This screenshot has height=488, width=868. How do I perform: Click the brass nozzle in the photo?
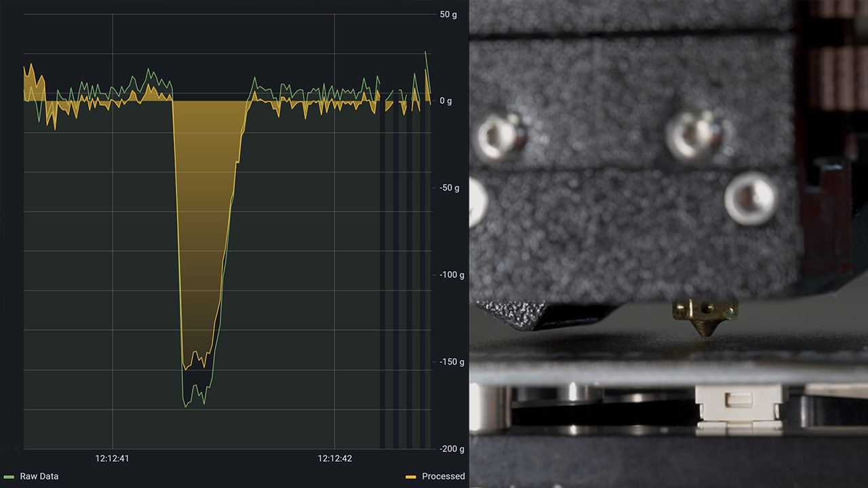pyautogui.click(x=705, y=319)
